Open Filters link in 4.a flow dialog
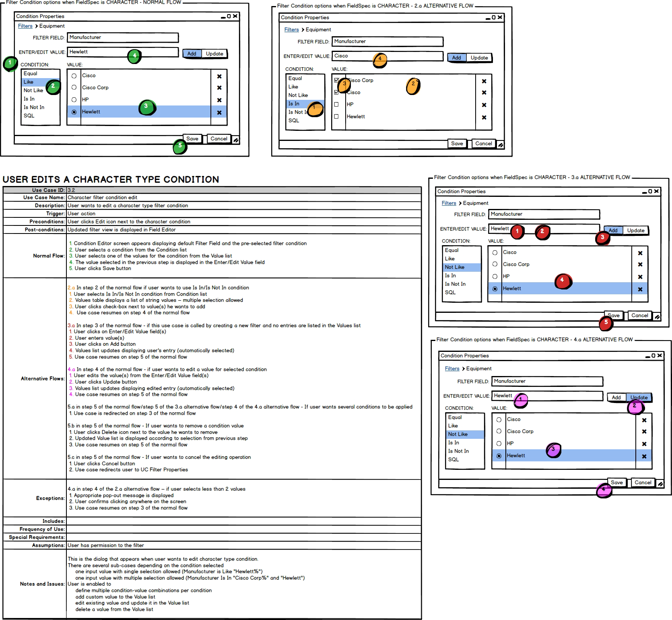The height and width of the screenshot is (620, 672). click(x=452, y=369)
